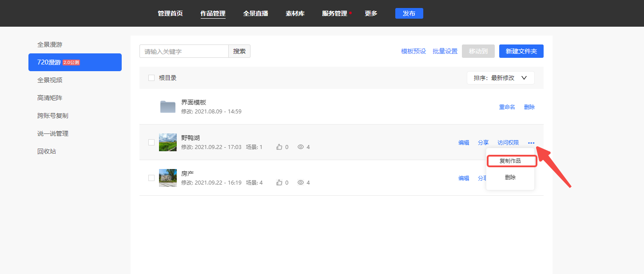Open 服务管理 in the top navigation
The width and height of the screenshot is (644, 274).
tap(334, 13)
